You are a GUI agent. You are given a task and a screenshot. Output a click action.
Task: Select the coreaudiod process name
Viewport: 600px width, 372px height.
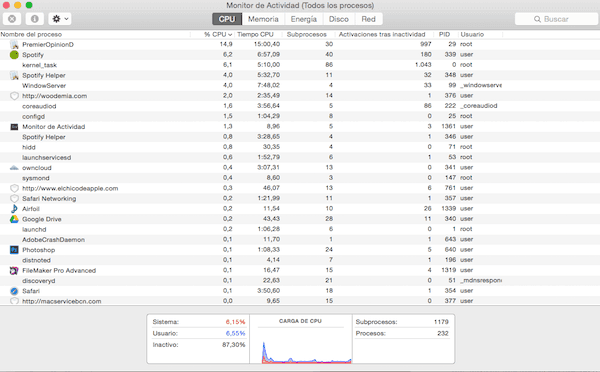pos(39,106)
